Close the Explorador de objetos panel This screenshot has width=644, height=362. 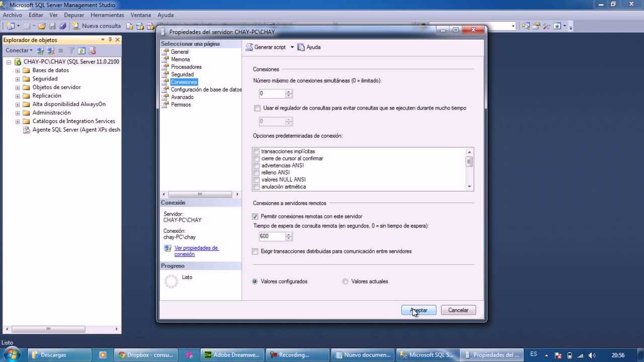coord(117,40)
